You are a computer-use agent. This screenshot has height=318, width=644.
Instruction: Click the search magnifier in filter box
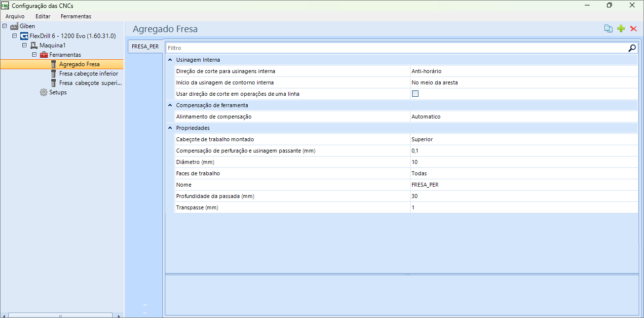tap(632, 48)
